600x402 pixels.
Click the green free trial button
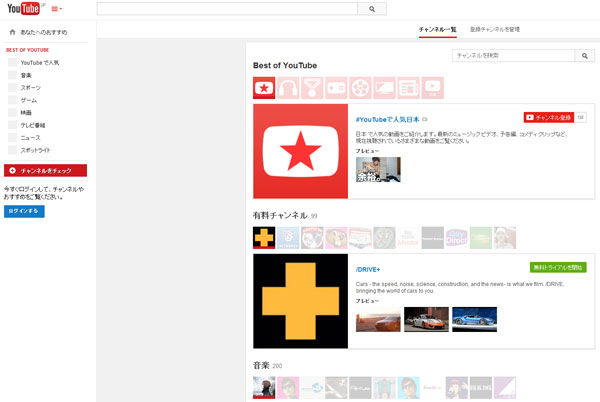click(558, 267)
